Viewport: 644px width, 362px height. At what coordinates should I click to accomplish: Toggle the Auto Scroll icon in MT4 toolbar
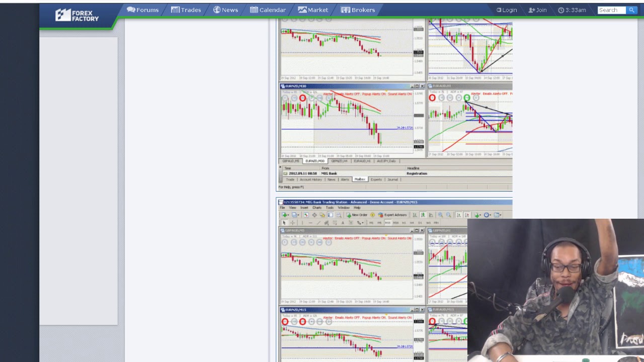(458, 215)
